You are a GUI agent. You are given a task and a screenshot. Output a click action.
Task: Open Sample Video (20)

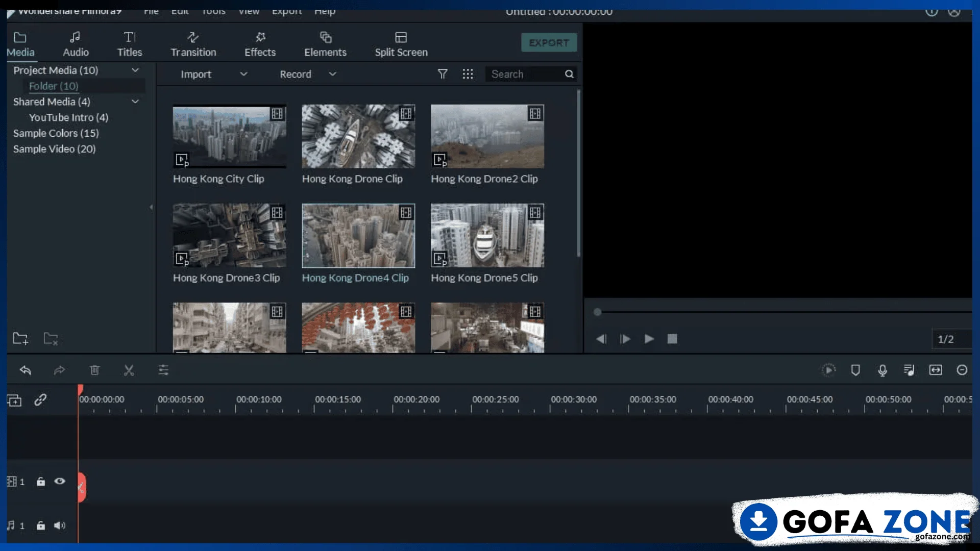pyautogui.click(x=55, y=149)
